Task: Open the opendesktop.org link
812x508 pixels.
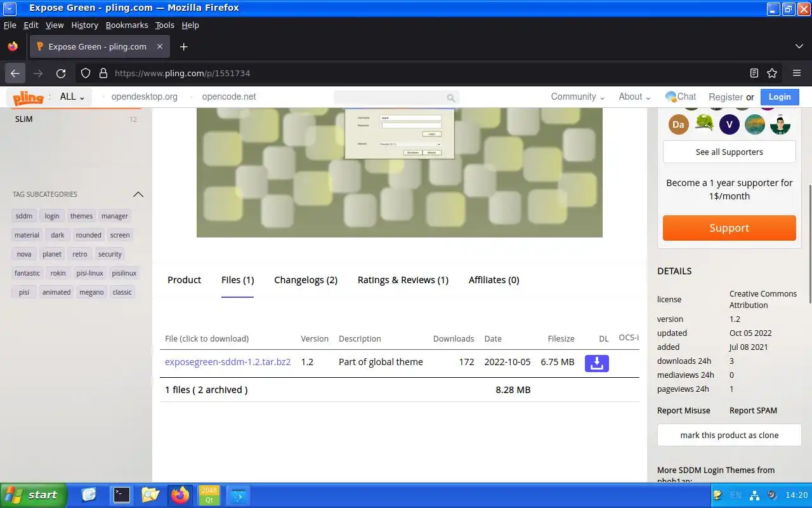Action: click(144, 97)
